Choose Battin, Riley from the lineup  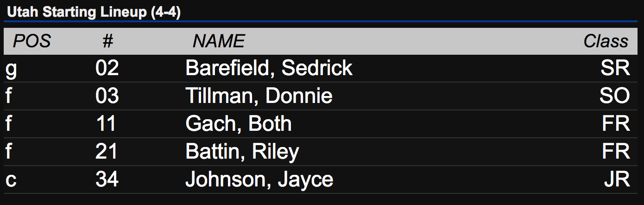tap(242, 152)
